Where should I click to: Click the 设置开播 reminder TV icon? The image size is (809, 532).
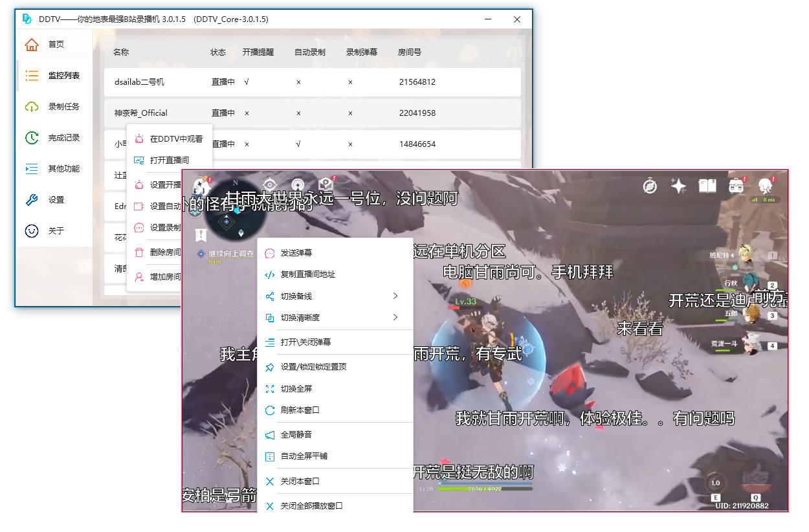pos(139,185)
